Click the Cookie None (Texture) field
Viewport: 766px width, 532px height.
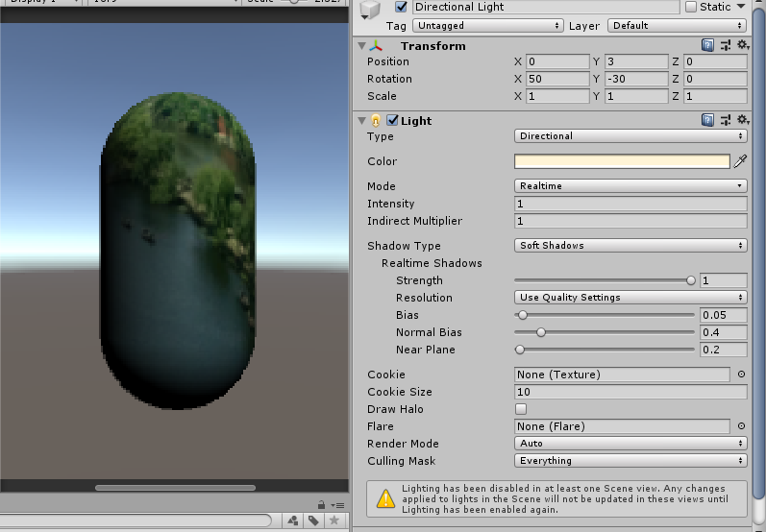click(622, 375)
